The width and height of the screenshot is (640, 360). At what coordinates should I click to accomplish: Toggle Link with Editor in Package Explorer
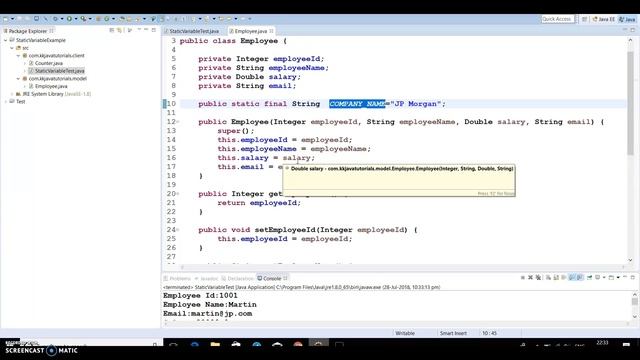[x=119, y=30]
